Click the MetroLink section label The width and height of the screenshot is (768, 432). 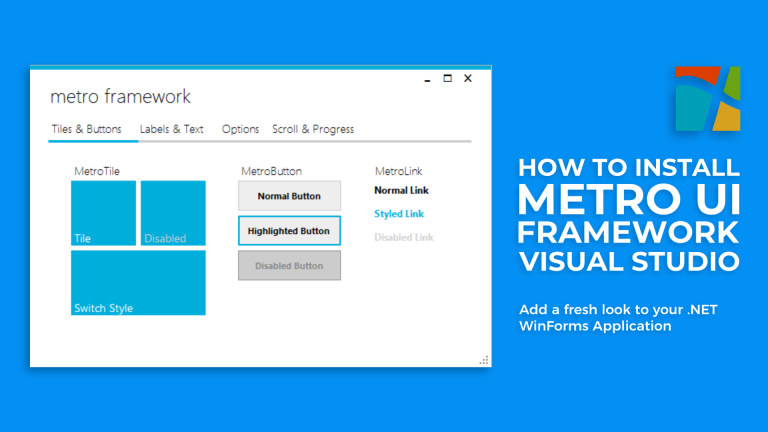(x=399, y=171)
